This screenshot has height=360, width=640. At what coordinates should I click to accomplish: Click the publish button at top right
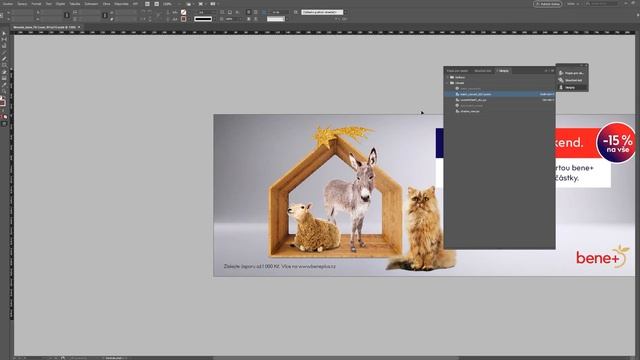coord(547,4)
